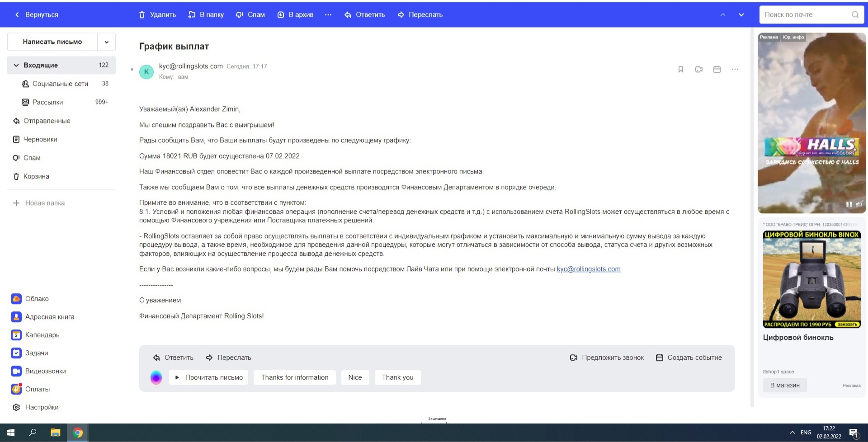The image size is (868, 442).
Task: Click Ответить in the top toolbar
Action: click(x=364, y=14)
